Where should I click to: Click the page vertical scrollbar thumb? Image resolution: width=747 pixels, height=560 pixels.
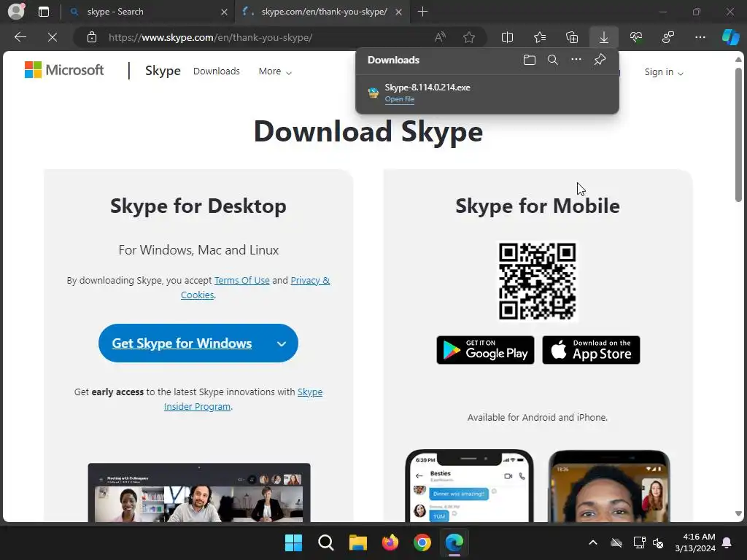pos(738,134)
